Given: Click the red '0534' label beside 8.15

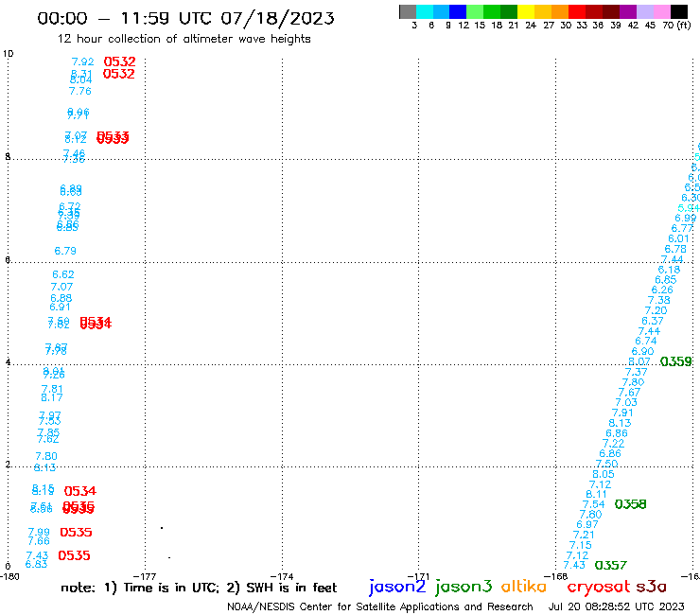Looking at the screenshot, I should 79,491.
